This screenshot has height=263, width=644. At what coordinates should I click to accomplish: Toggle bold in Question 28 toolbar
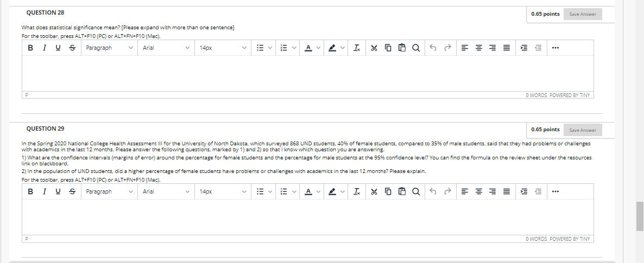30,48
